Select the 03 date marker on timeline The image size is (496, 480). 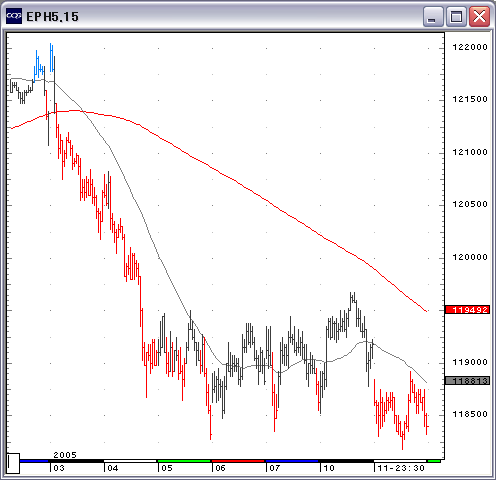(59, 468)
